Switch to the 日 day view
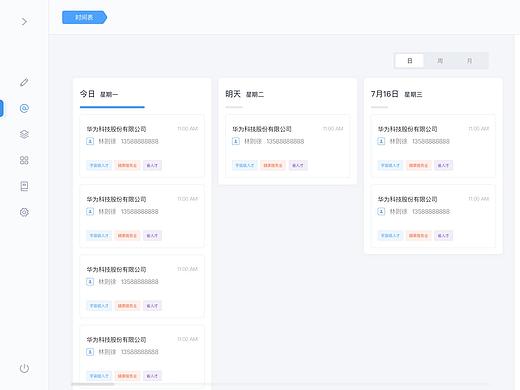The height and width of the screenshot is (390, 520). pyautogui.click(x=410, y=61)
